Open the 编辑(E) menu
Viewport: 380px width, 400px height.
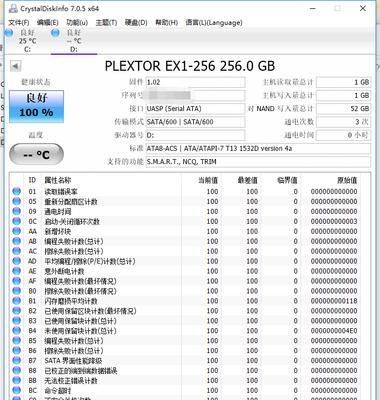coord(47,23)
